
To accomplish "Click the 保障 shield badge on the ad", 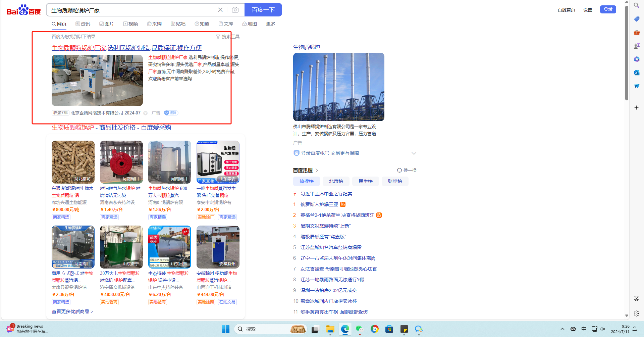I will pos(171,113).
